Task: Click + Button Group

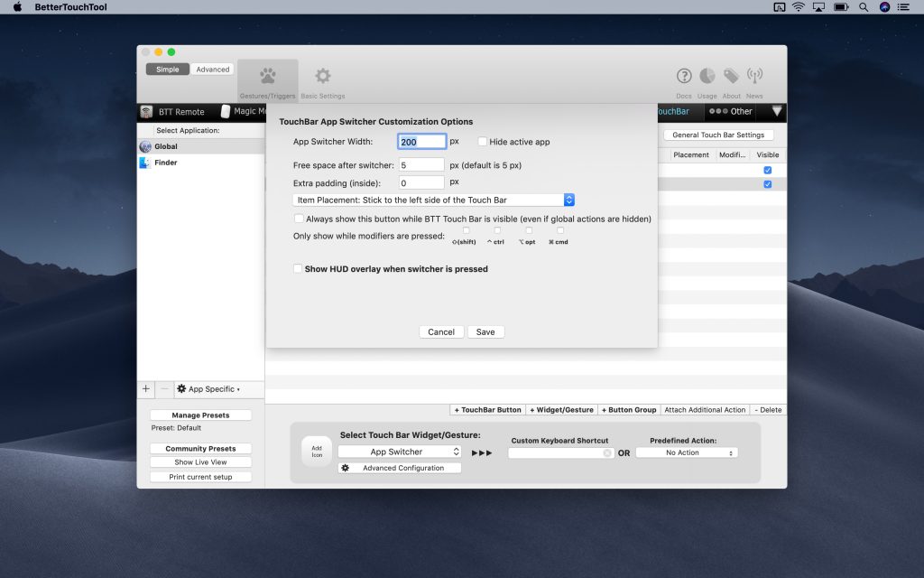Action: (x=629, y=410)
